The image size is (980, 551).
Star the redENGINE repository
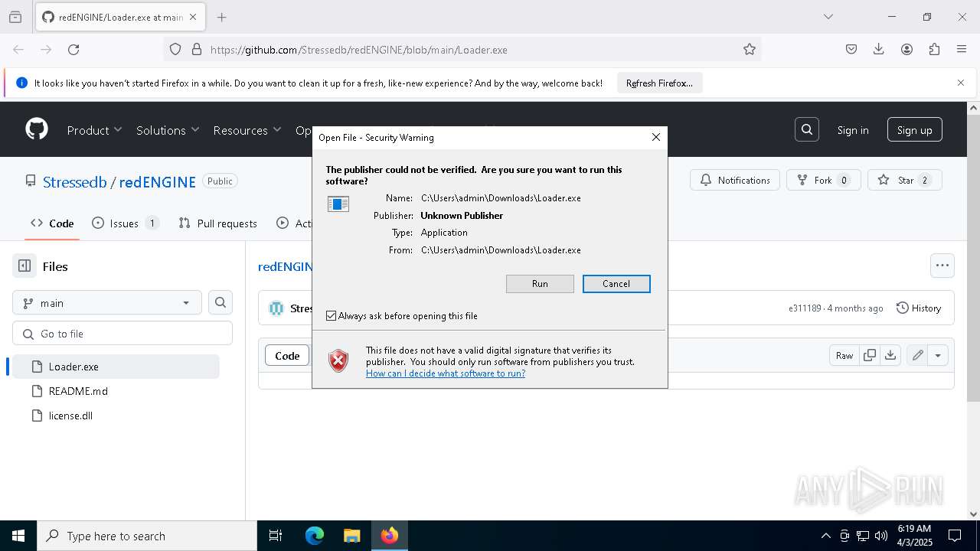tap(905, 180)
